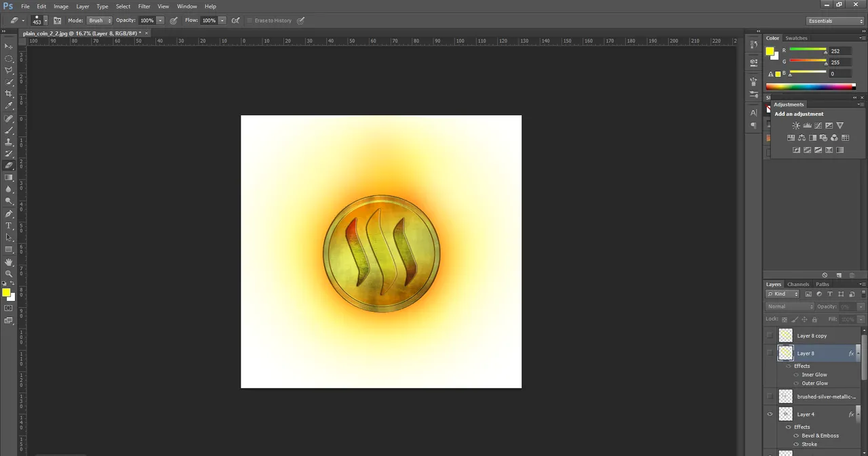Click the Blue value input field

pyautogui.click(x=840, y=73)
